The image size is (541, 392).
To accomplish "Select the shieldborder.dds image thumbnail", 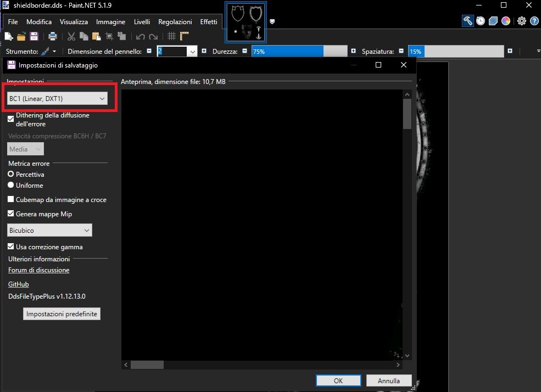I will pos(246,22).
